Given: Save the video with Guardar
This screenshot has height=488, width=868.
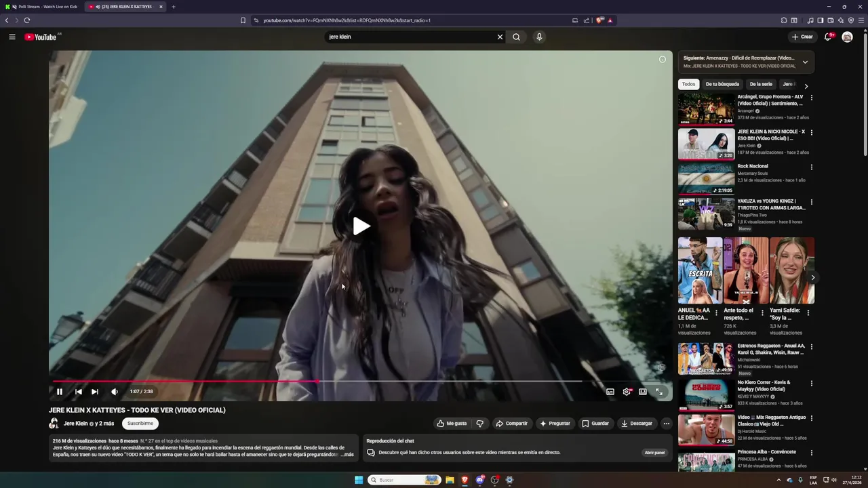Looking at the screenshot, I should coord(595,424).
